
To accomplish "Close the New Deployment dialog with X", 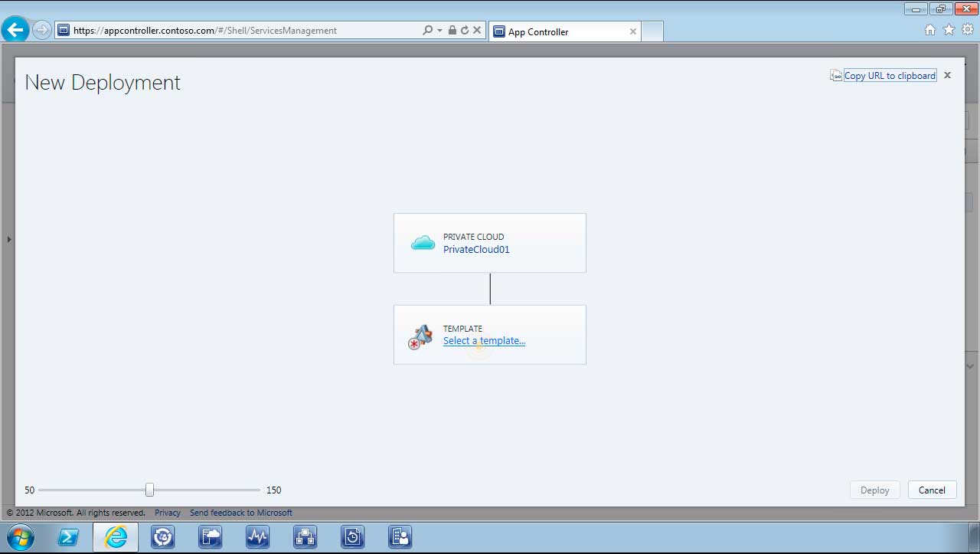I will coord(947,75).
